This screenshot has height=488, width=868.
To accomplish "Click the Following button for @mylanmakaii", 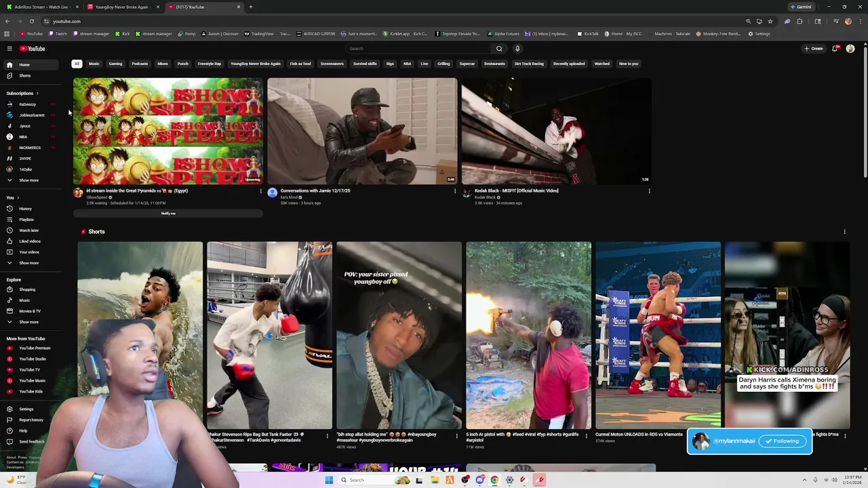I will 782,441.
